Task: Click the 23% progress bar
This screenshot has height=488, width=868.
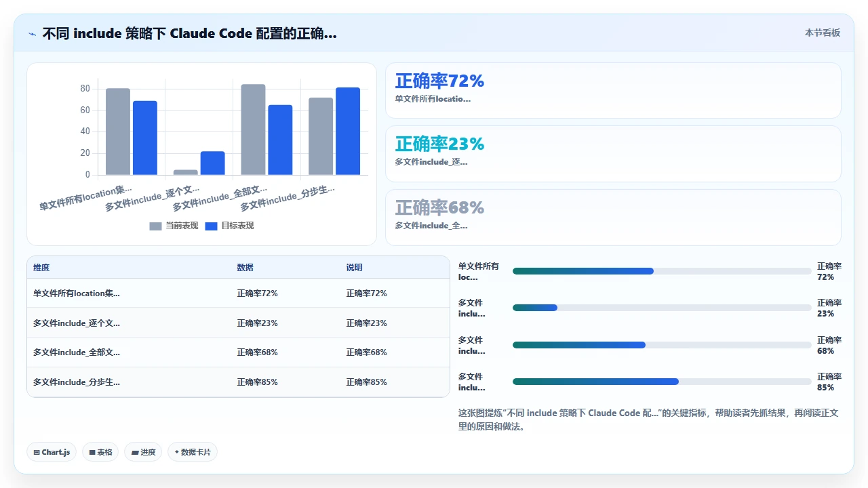Action: (x=662, y=308)
